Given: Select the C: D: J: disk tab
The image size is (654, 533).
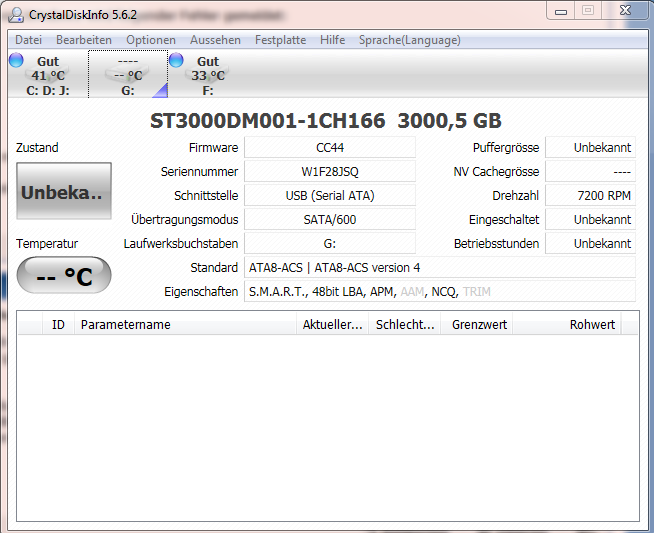Looking at the screenshot, I should pyautogui.click(x=48, y=75).
